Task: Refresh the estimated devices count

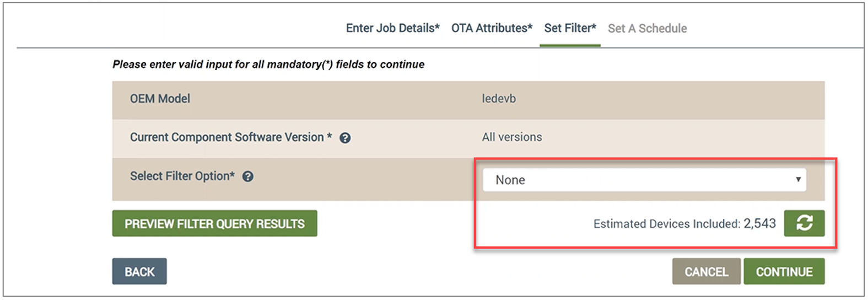Action: [x=804, y=223]
